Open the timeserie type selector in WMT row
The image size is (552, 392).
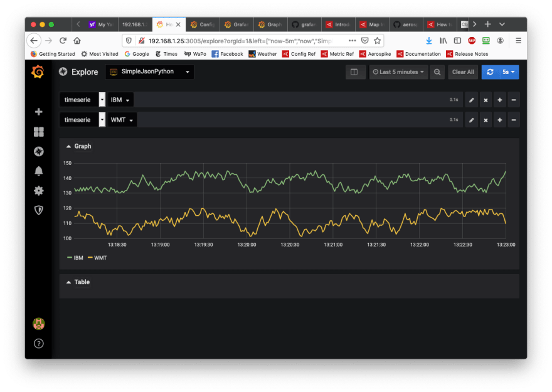pyautogui.click(x=82, y=120)
